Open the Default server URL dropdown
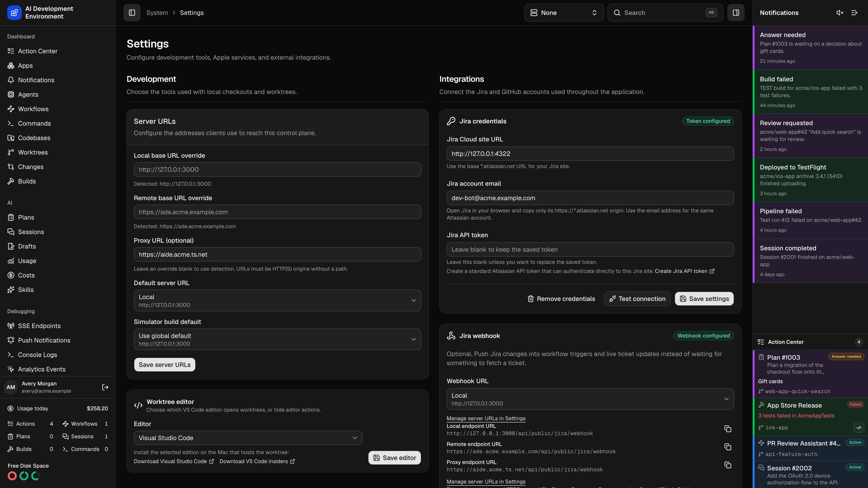The height and width of the screenshot is (488, 868). [x=277, y=300]
